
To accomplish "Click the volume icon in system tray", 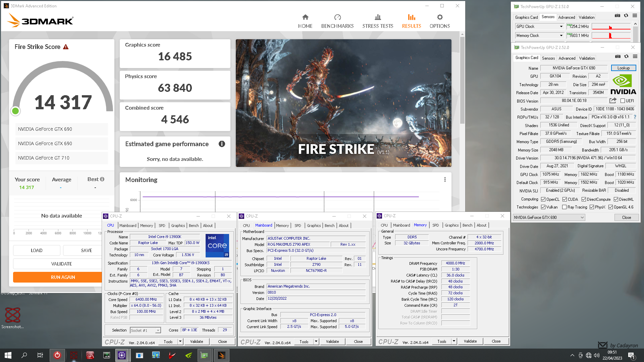I will (596, 355).
